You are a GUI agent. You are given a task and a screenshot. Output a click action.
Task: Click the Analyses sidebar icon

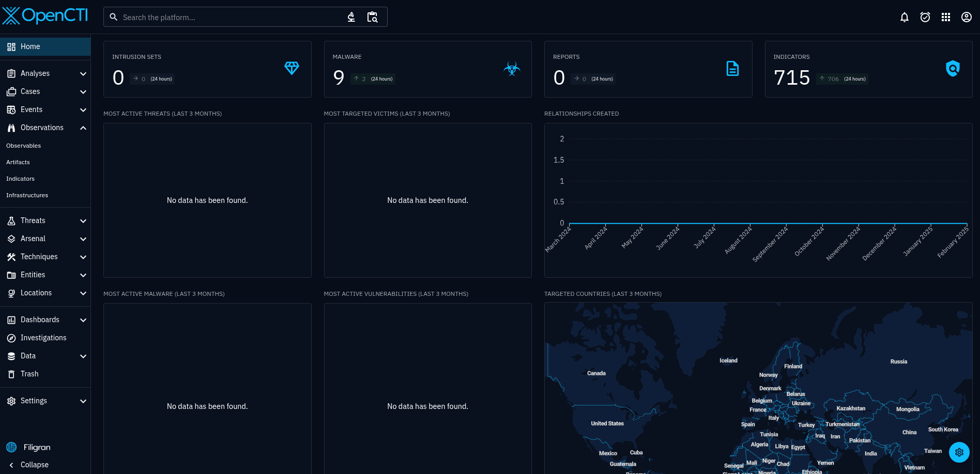tap(11, 73)
